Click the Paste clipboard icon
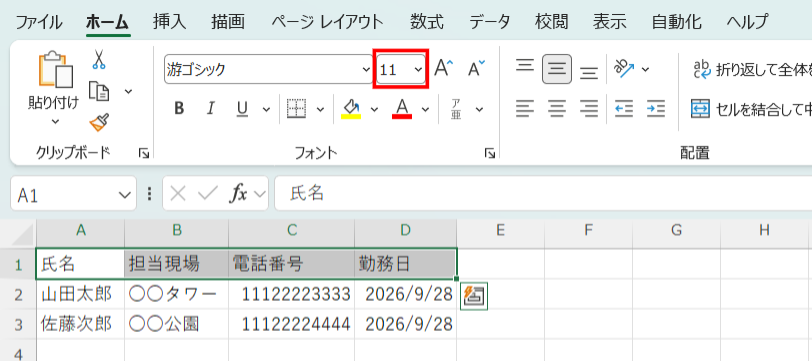The width and height of the screenshot is (812, 361). point(55,69)
